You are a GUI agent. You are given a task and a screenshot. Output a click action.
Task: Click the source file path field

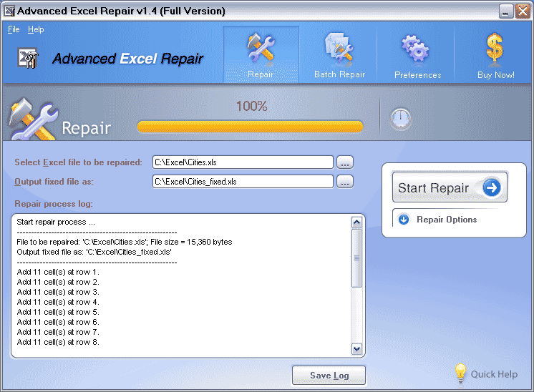(x=243, y=162)
